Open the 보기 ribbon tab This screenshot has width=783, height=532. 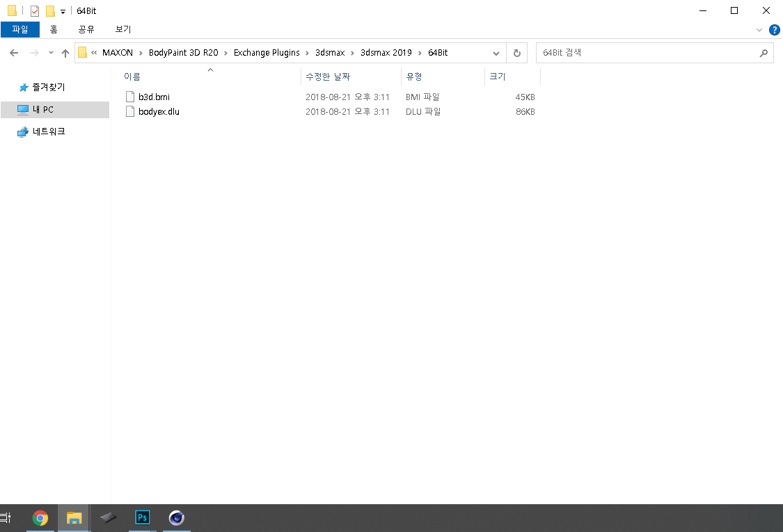pos(122,29)
